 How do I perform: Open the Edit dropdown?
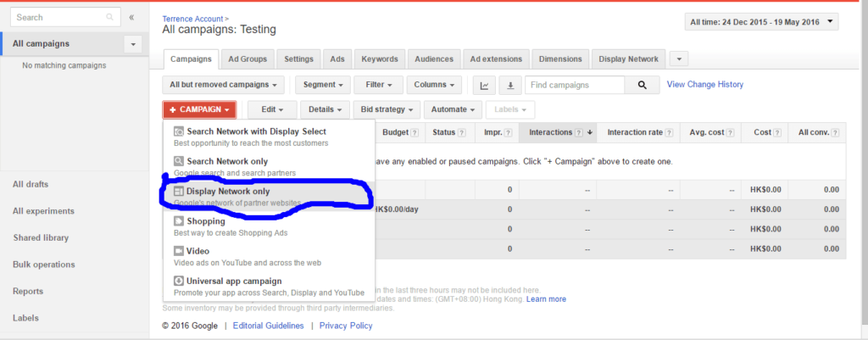click(272, 109)
